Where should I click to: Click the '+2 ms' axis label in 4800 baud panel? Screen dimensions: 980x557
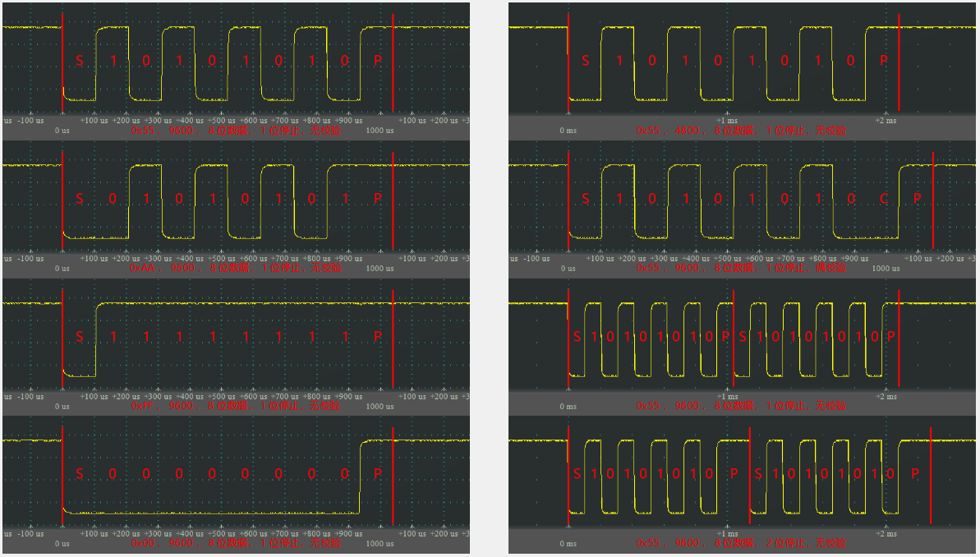[x=886, y=121]
